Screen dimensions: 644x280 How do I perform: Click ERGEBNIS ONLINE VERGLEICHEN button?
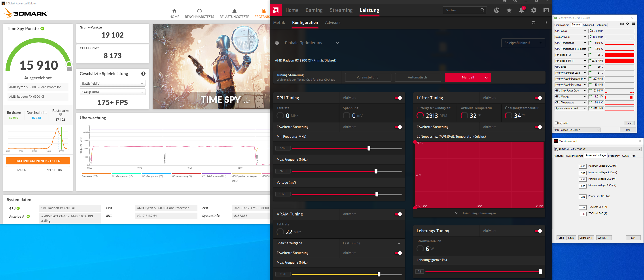(38, 161)
